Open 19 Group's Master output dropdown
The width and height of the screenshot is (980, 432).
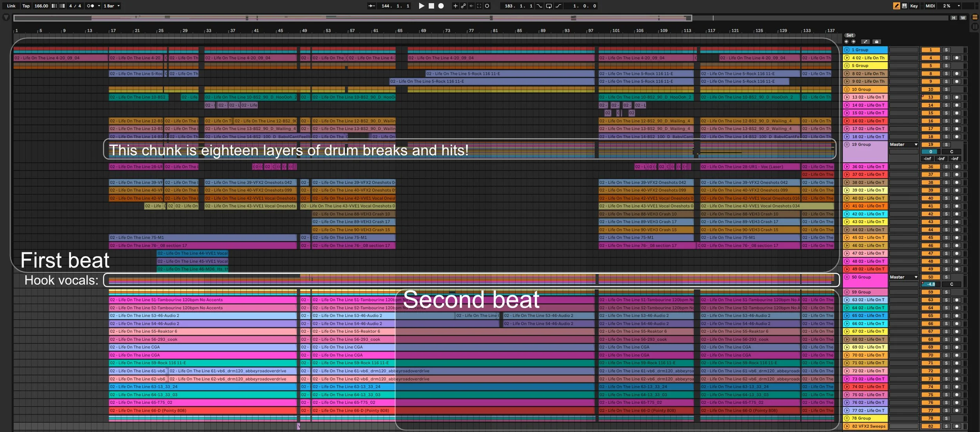point(903,145)
